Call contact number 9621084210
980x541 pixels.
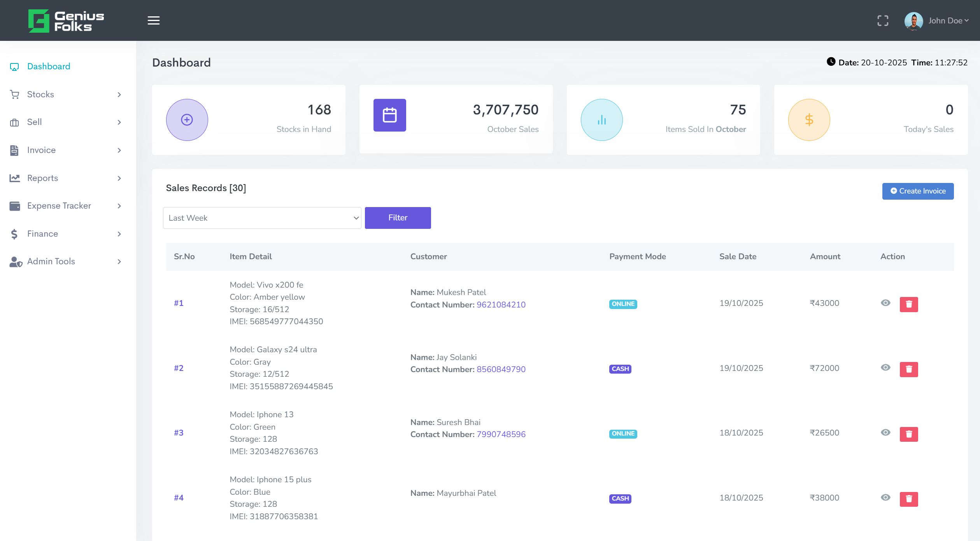[501, 305]
